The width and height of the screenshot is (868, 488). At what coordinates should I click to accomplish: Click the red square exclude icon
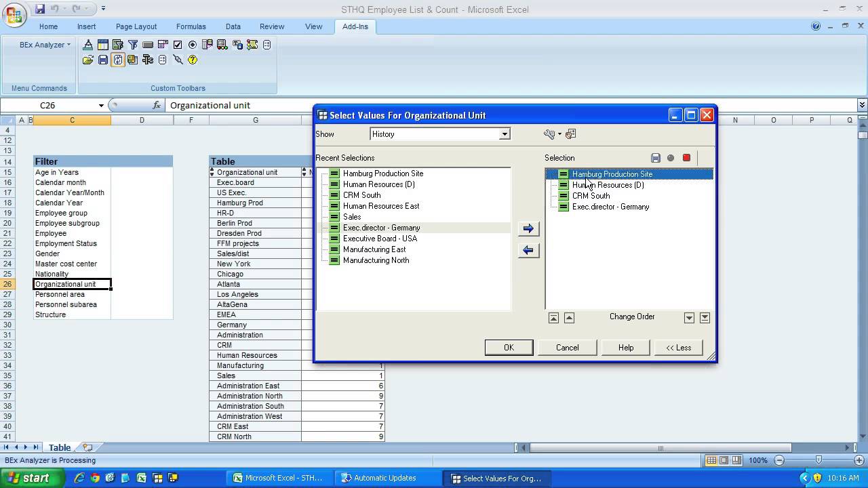[686, 158]
